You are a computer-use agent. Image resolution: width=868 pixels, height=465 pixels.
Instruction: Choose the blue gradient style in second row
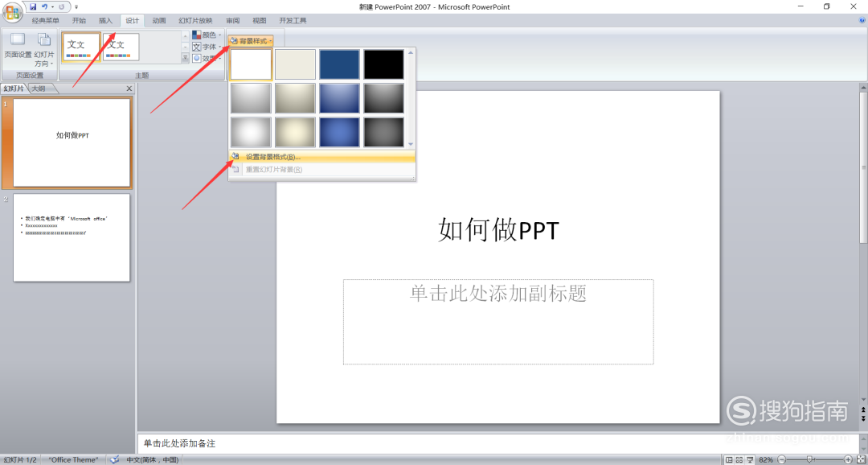[339, 98]
